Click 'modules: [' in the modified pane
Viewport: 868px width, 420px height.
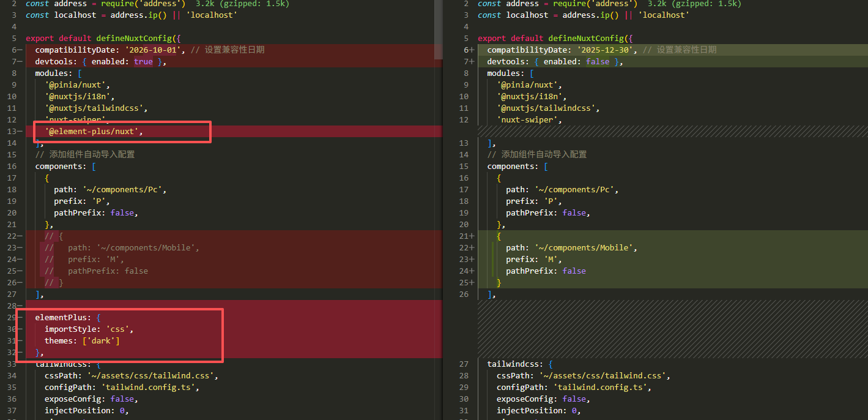(x=511, y=73)
